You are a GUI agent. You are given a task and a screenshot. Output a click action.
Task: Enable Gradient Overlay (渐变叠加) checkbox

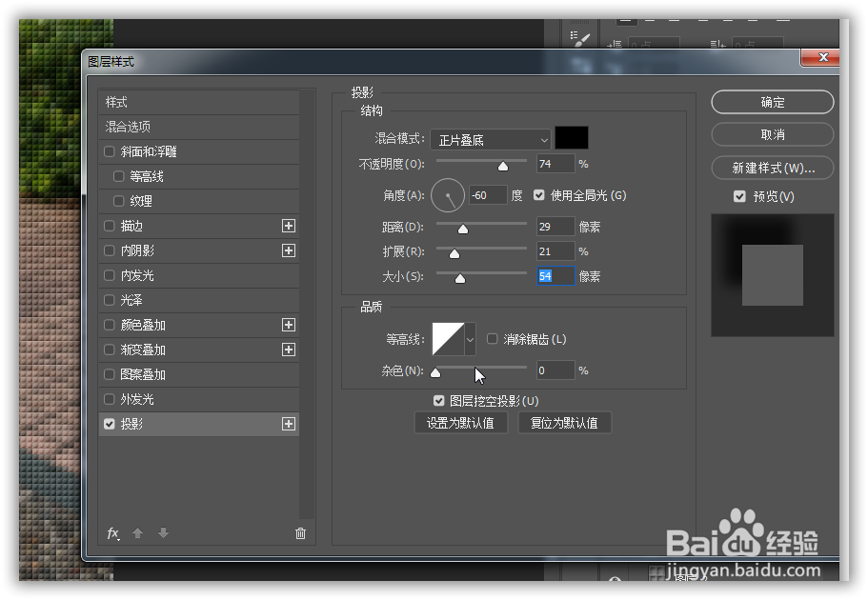pyautogui.click(x=109, y=350)
